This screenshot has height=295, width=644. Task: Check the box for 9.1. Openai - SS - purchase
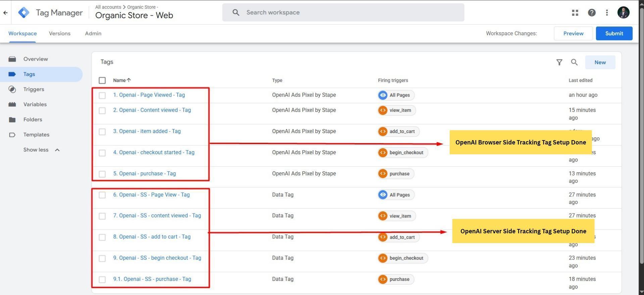[102, 280]
